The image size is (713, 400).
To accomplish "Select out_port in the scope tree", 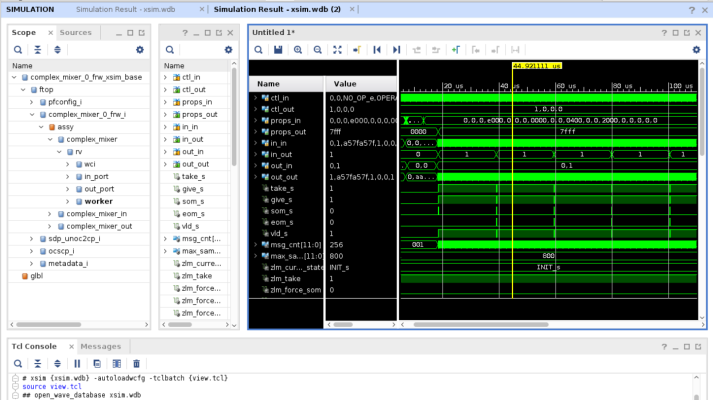I will pos(99,189).
